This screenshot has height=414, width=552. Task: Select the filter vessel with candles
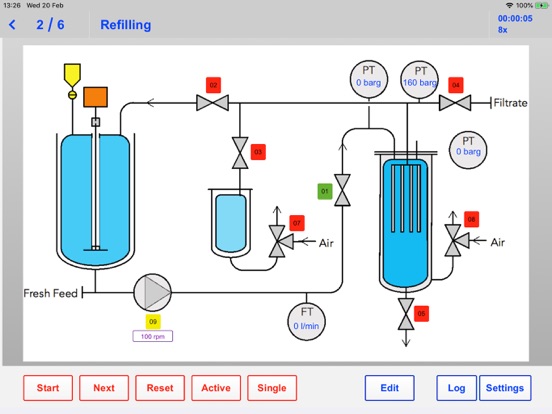point(406,222)
